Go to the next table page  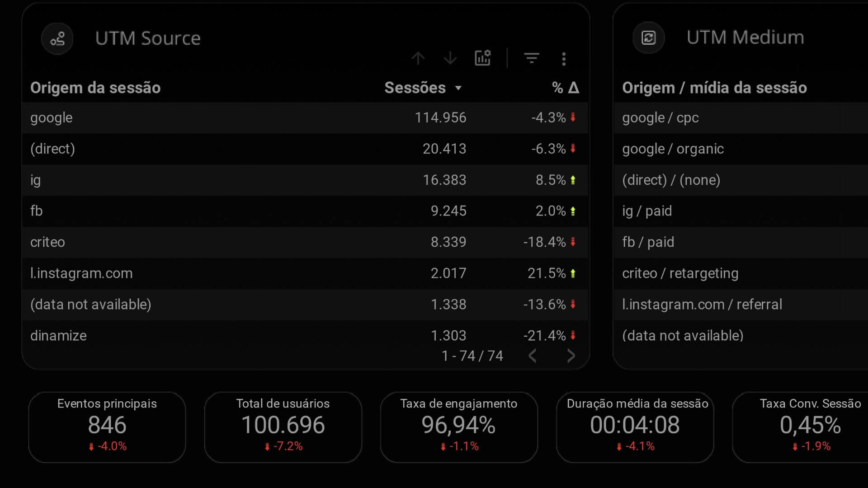571,356
